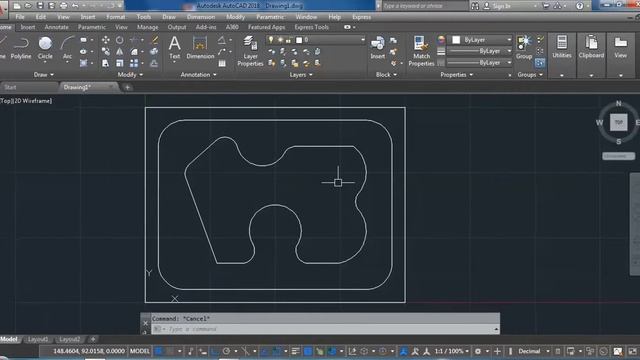Select the Polyline draw tool

(x=21, y=48)
